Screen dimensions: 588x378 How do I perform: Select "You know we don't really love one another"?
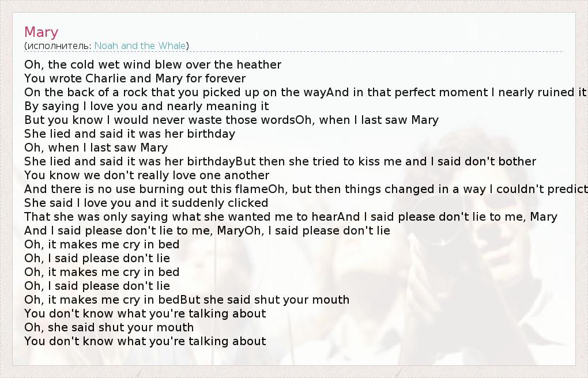tap(146, 175)
